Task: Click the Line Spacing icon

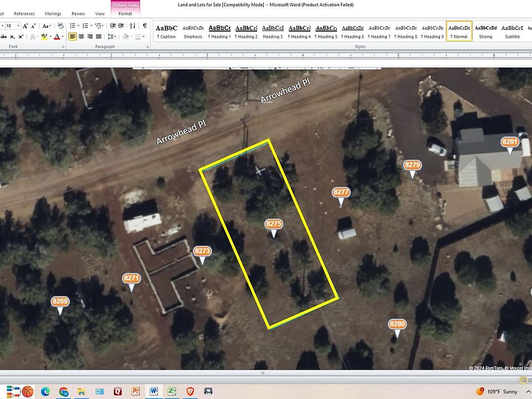Action: [x=111, y=37]
